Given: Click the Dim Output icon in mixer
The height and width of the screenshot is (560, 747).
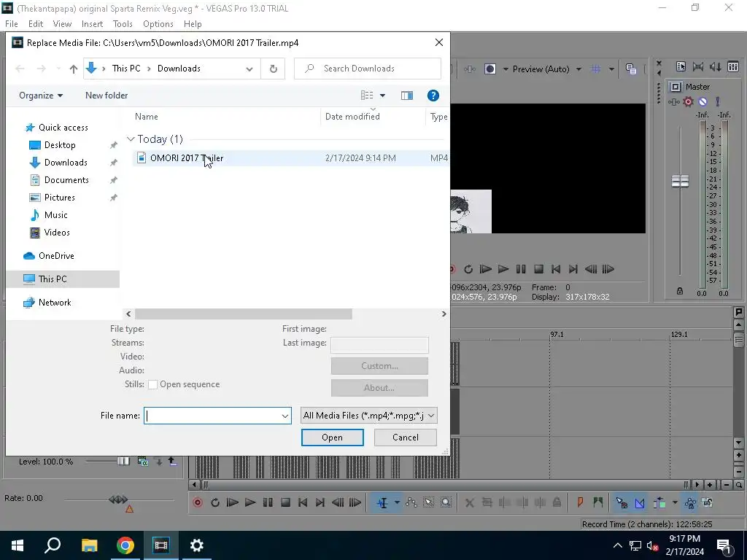Looking at the screenshot, I should coord(716,66).
